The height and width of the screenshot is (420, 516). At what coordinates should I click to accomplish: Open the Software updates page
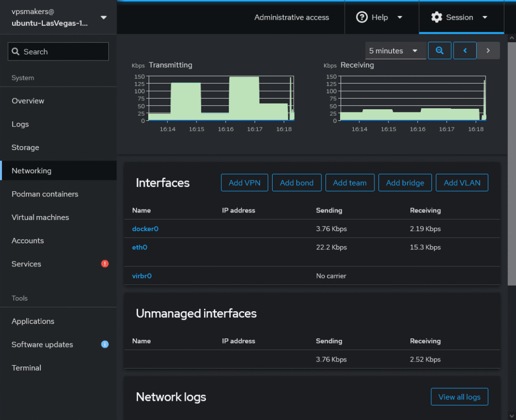[58, 344]
